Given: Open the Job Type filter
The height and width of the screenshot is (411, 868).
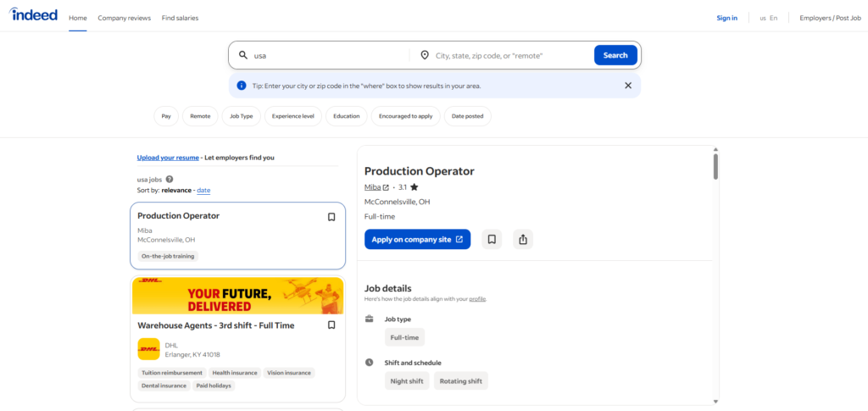Looking at the screenshot, I should [x=242, y=116].
